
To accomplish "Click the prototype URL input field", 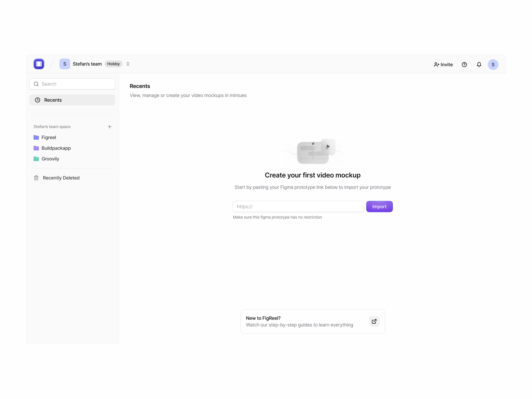I will [x=298, y=206].
